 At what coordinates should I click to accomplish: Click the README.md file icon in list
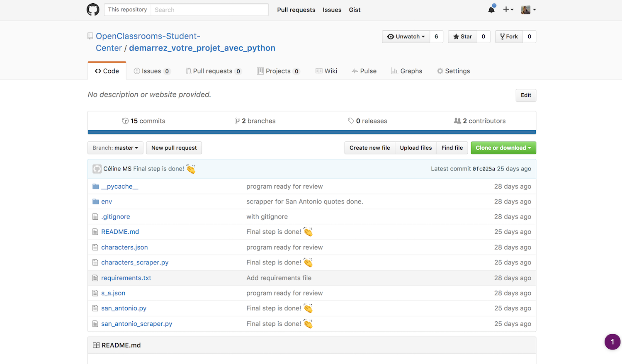(x=95, y=232)
